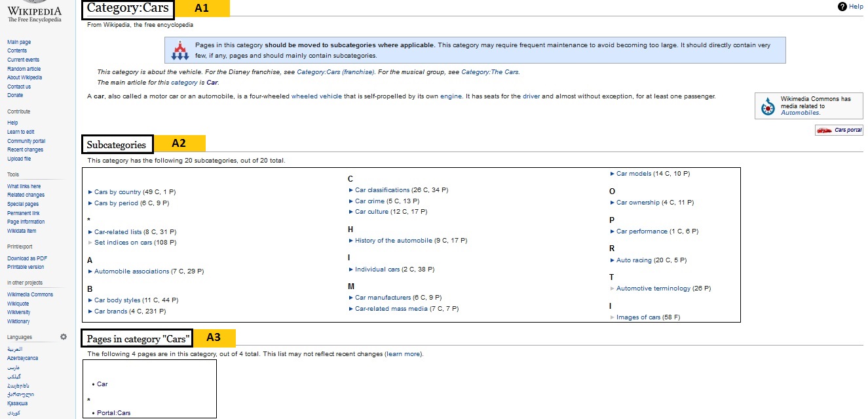Open About Wikipedia in the sidebar

point(24,77)
